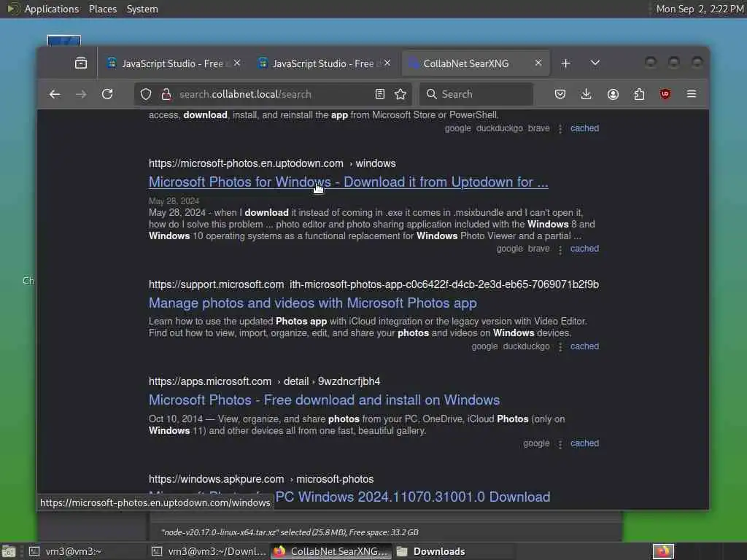Close the first JavaScript Studio tab
The height and width of the screenshot is (560, 747).
tap(237, 63)
